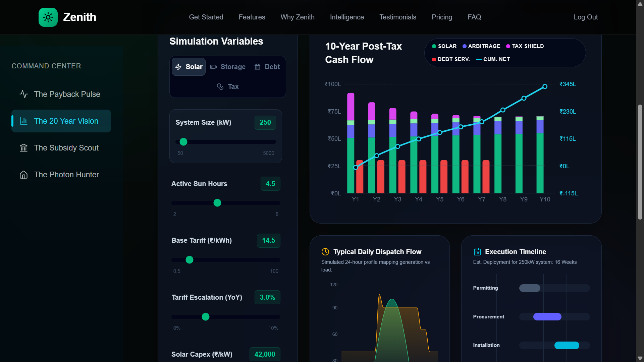Switch to the Tax variables tab
The width and height of the screenshot is (644, 362).
pos(228,86)
